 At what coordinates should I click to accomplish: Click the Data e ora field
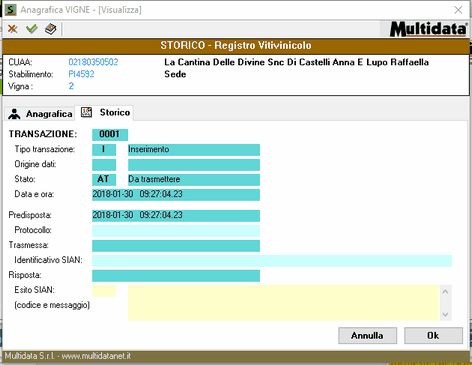[x=176, y=195]
